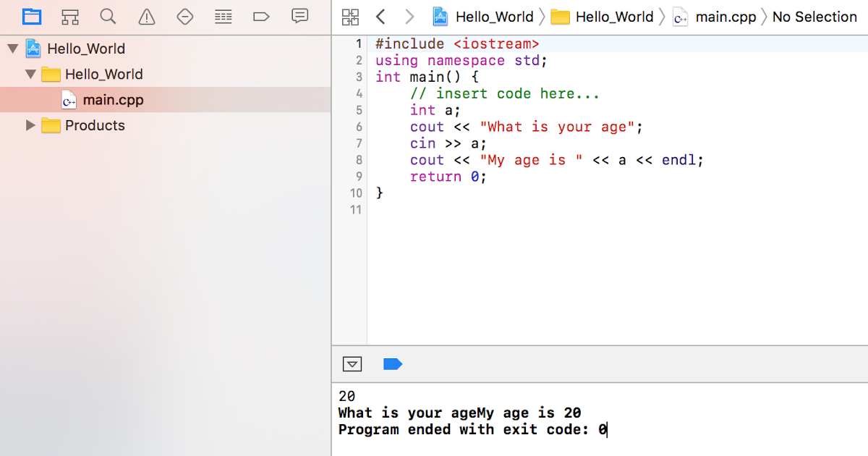This screenshot has height=456, width=868.
Task: Click line number 11 in the gutter
Action: [355, 211]
